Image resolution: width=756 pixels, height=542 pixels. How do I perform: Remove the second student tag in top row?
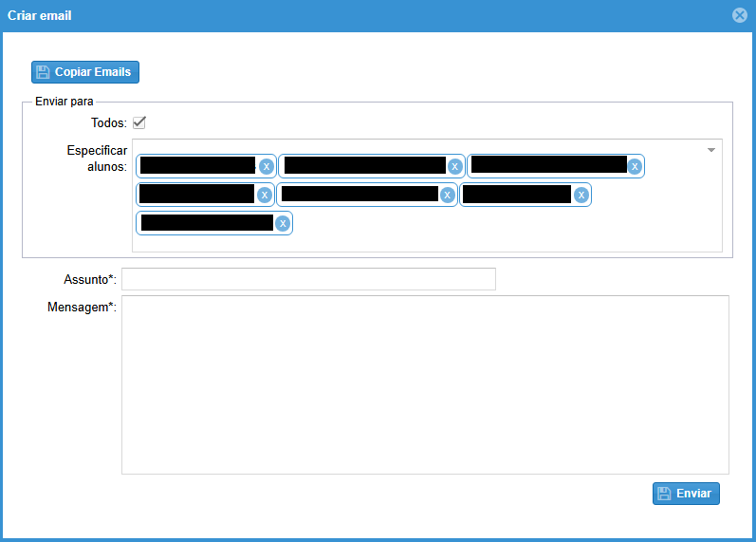pyautogui.click(x=454, y=166)
